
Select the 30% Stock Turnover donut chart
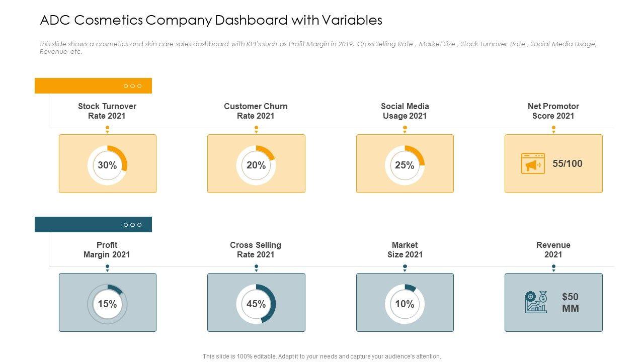point(107,165)
